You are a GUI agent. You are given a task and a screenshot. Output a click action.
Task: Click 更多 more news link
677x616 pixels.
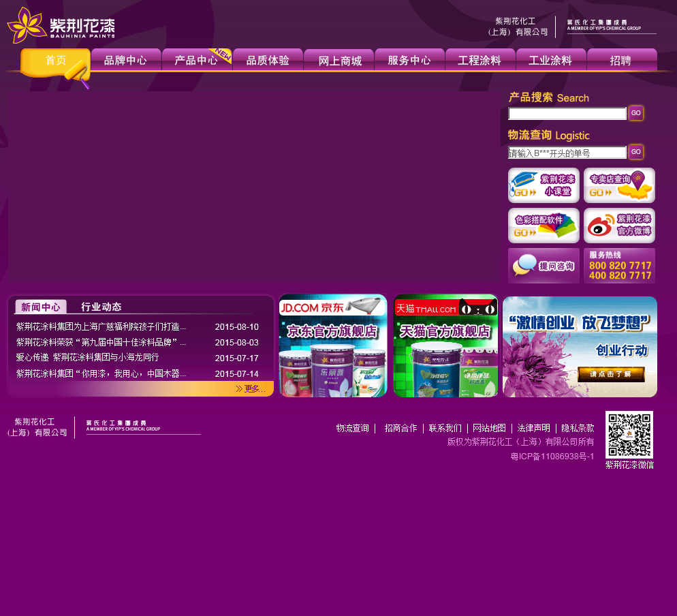tap(251, 389)
